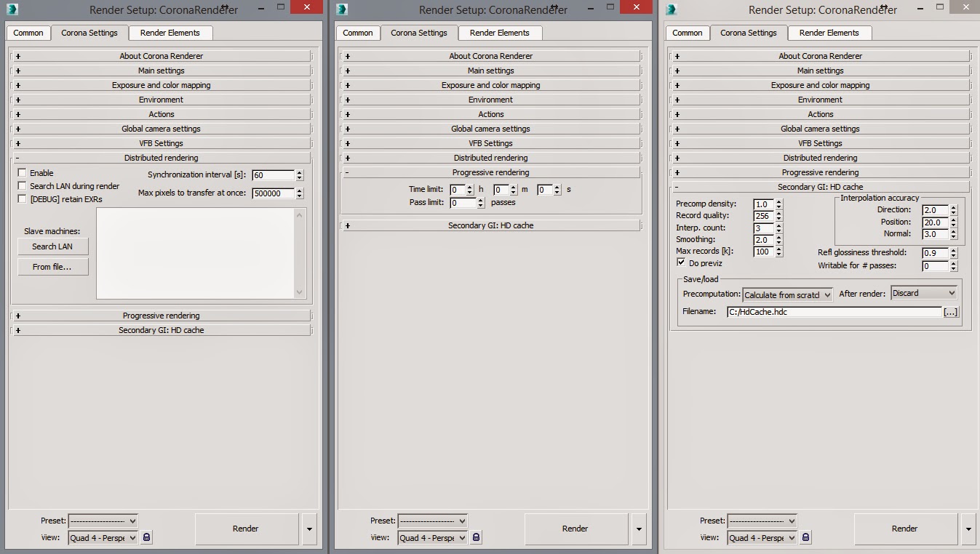Click Normal accuracy value field
The width and height of the screenshot is (980, 554).
click(x=936, y=234)
